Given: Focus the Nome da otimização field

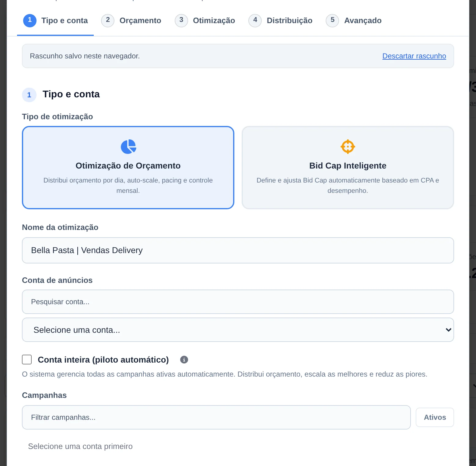Looking at the screenshot, I should coord(238,250).
